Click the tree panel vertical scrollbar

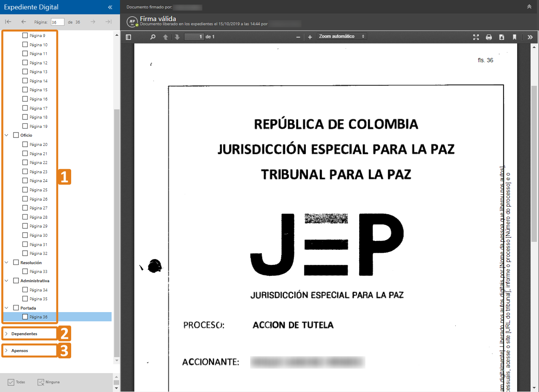tap(117, 232)
